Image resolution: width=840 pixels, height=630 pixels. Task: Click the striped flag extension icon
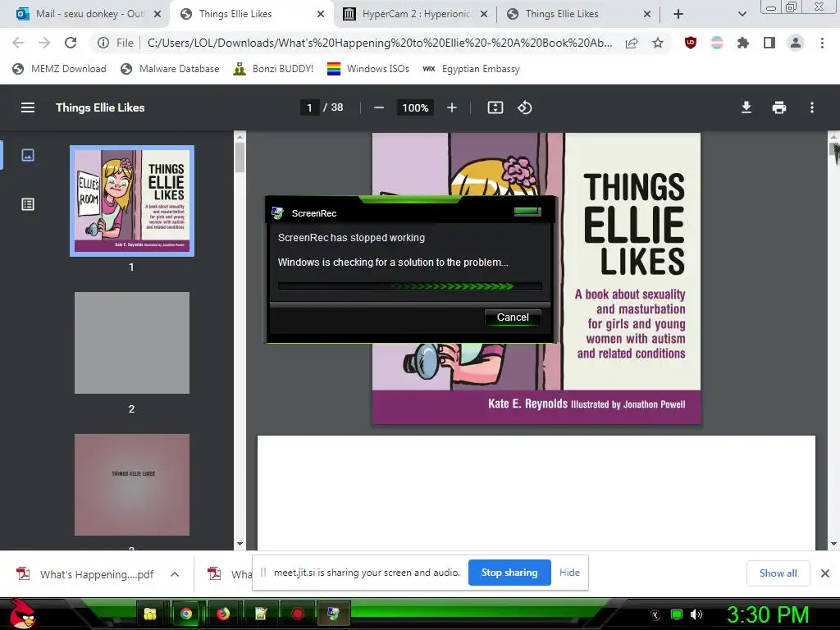(717, 43)
